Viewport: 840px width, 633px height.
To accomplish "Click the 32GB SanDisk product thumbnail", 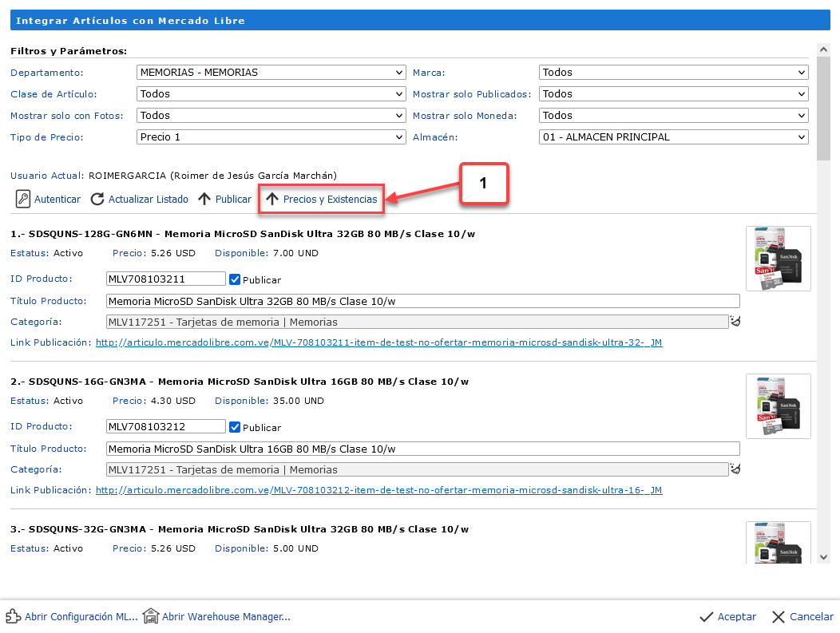I will [778, 259].
